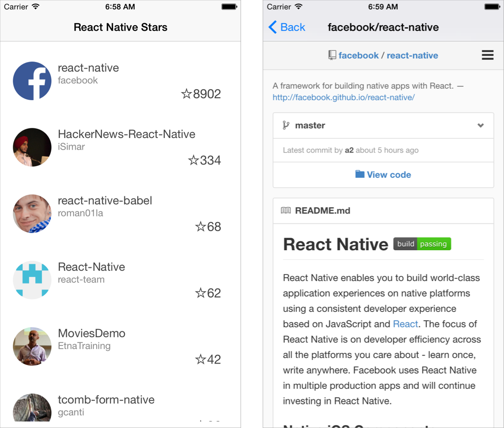Image resolution: width=504 pixels, height=428 pixels.
Task: Tap the star icon next to 42
Action: [x=201, y=359]
